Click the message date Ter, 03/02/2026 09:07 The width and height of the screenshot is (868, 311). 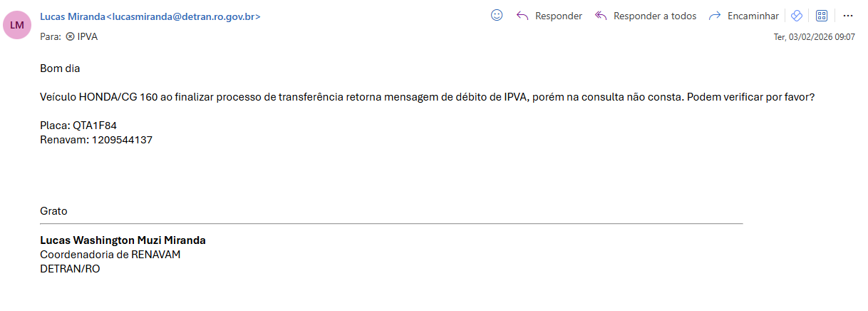point(814,37)
